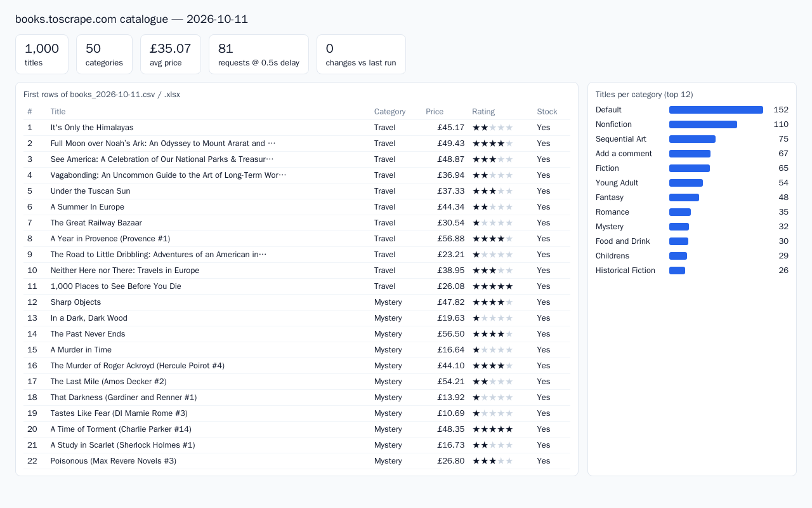812x508 pixels.
Task: Click the title "A Summer In Europe"
Action: tap(88, 207)
